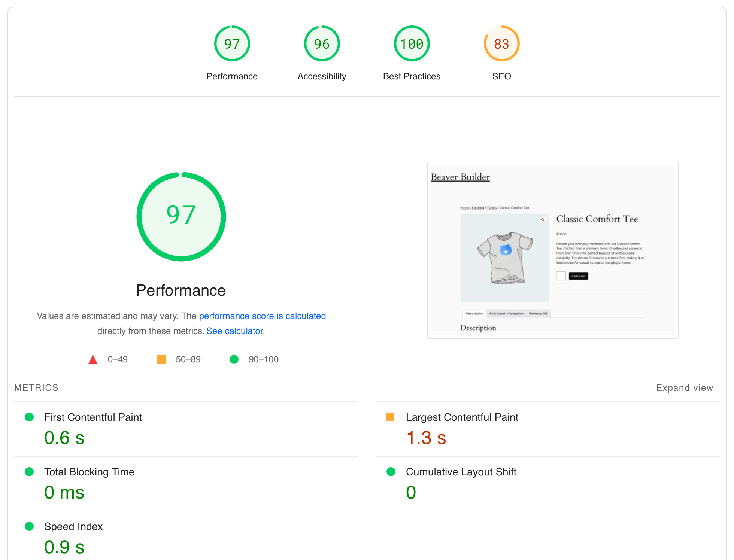Image resolution: width=734 pixels, height=560 pixels.
Task: Click Largest Contentful Paint orange square indicator
Action: coord(390,417)
